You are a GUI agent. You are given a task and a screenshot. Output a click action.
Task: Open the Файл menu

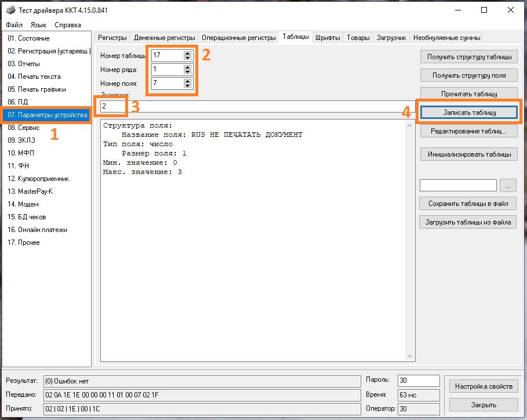coord(14,25)
